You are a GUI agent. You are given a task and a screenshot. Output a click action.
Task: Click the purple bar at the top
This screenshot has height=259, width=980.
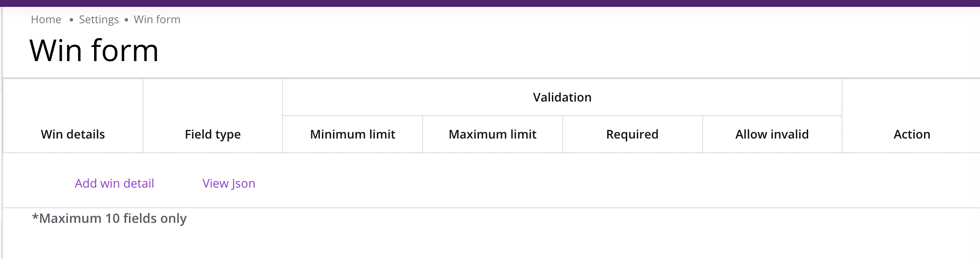[490, 3]
